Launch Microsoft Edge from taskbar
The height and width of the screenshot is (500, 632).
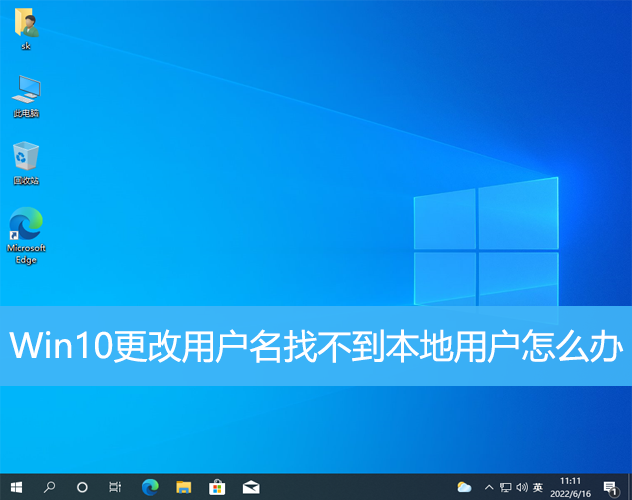pyautogui.click(x=150, y=487)
